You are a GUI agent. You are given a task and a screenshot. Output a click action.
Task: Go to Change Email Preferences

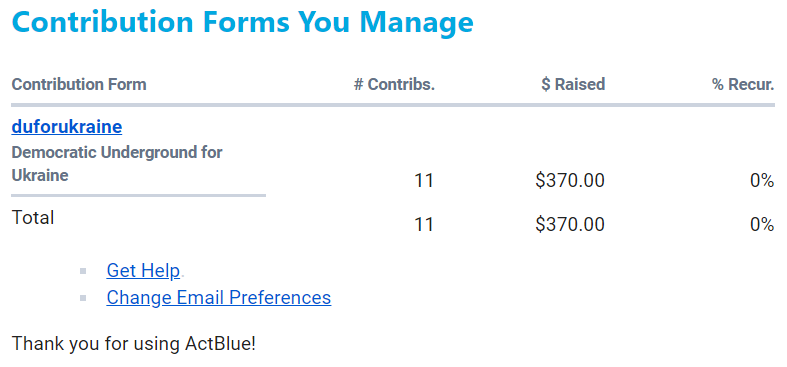pyautogui.click(x=219, y=298)
